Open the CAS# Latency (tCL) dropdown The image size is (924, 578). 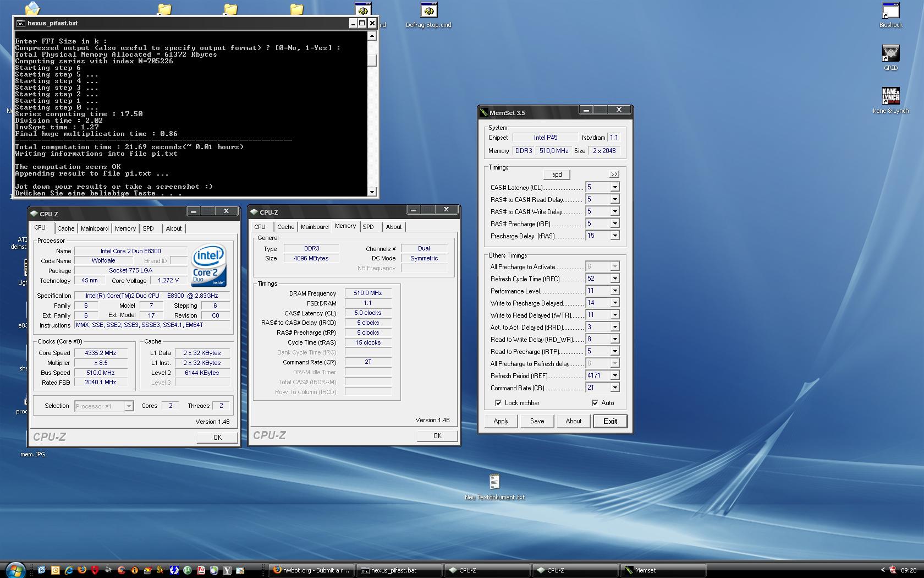(614, 187)
